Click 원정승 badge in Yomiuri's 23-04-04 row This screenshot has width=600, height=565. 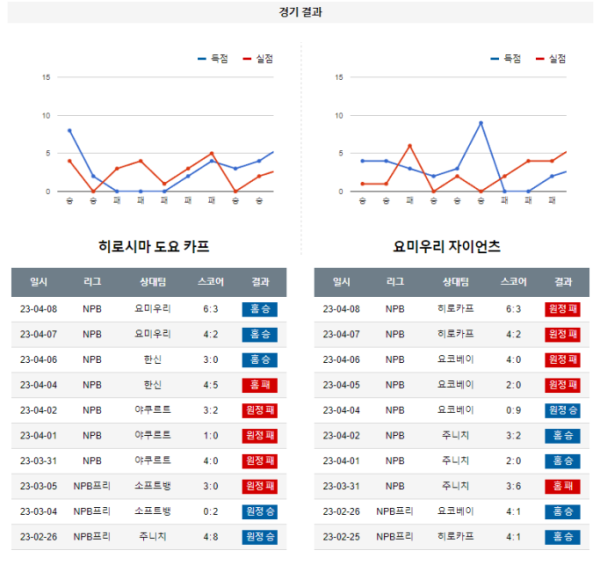(562, 410)
